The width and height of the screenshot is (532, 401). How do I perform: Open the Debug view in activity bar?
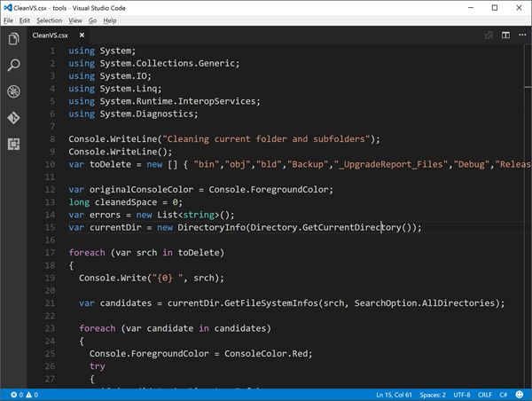[13, 91]
